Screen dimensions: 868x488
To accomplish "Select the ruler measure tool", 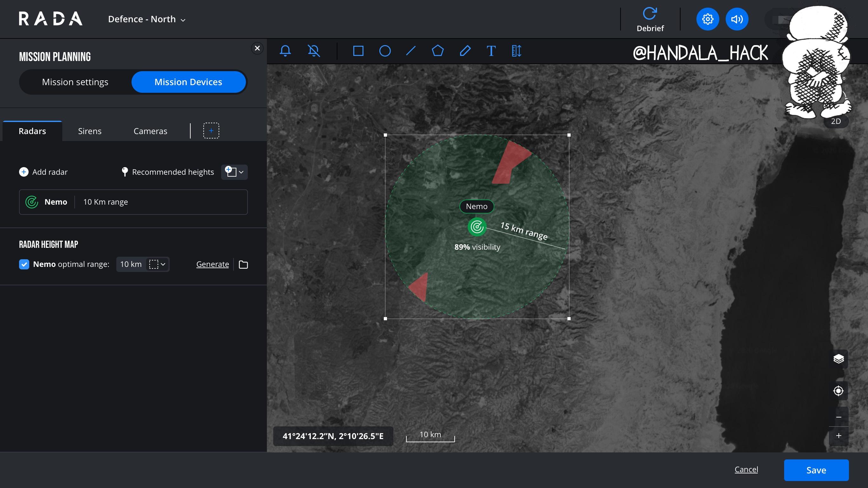I will (x=516, y=51).
